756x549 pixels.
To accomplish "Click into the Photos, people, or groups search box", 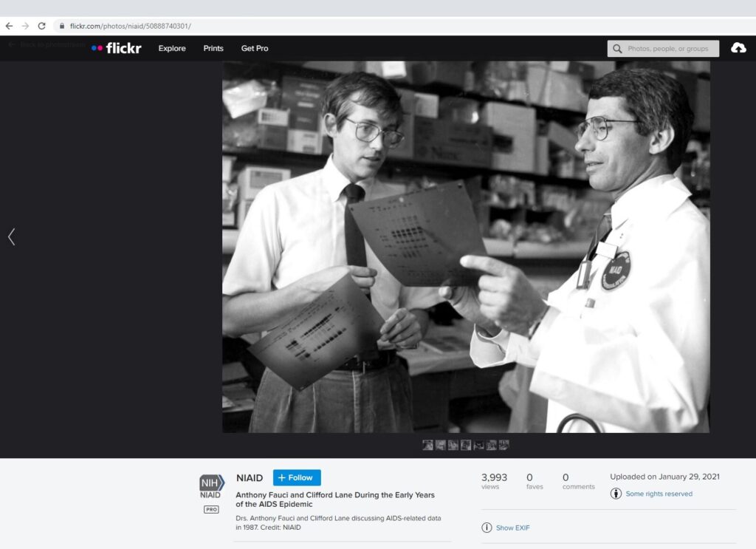I will click(667, 49).
